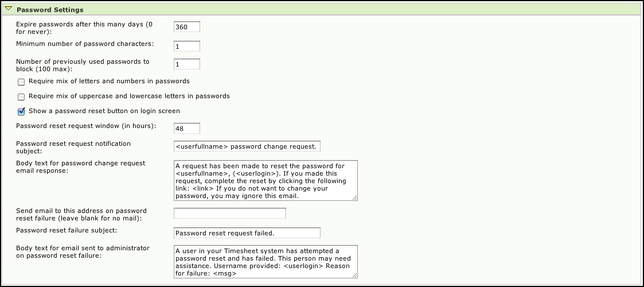Edit the reset request notification subject field

[x=247, y=146]
